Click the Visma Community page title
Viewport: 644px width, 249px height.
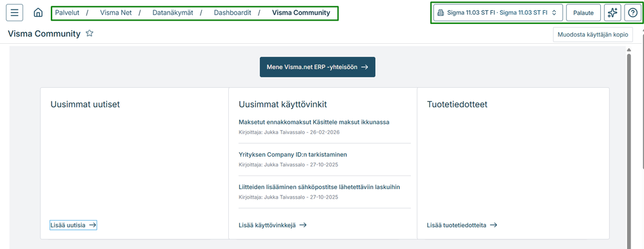click(44, 34)
